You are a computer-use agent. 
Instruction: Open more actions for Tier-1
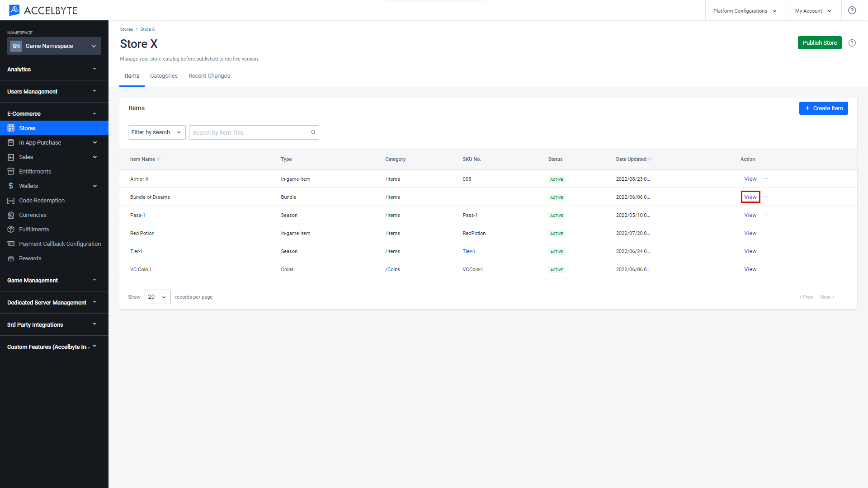pyautogui.click(x=765, y=251)
